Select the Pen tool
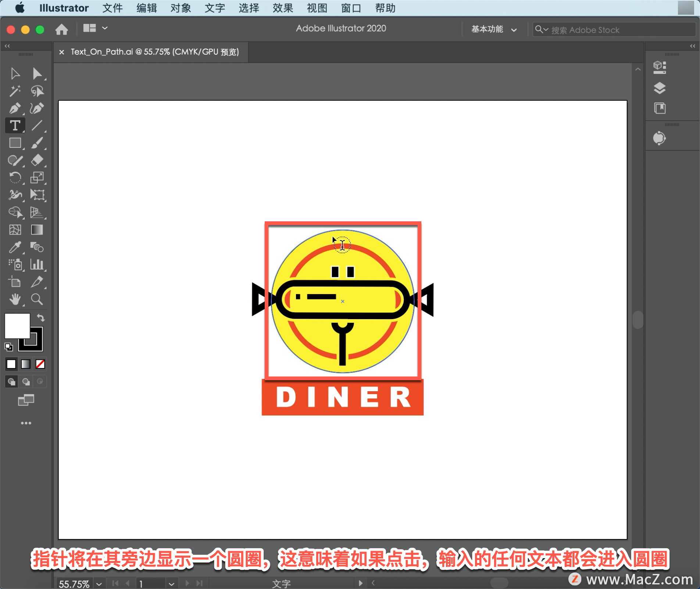Viewport: 700px width, 589px height. tap(15, 108)
